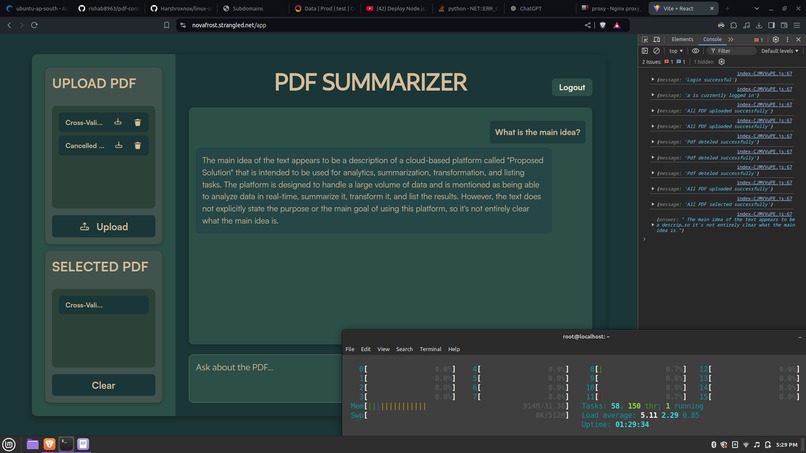Click the DevTools red error count badge
The width and height of the screenshot is (806, 453).
758,40
